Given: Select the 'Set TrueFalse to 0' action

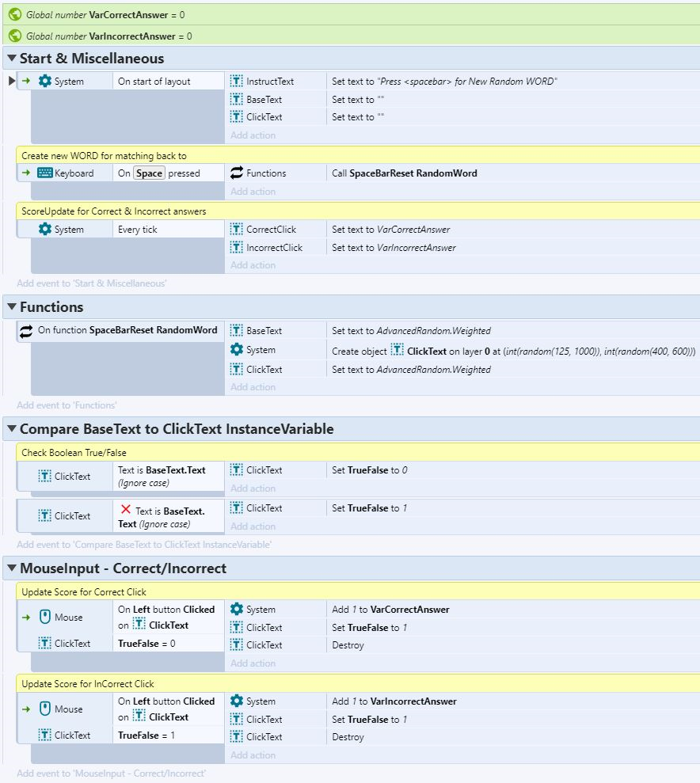Looking at the screenshot, I should pyautogui.click(x=370, y=470).
